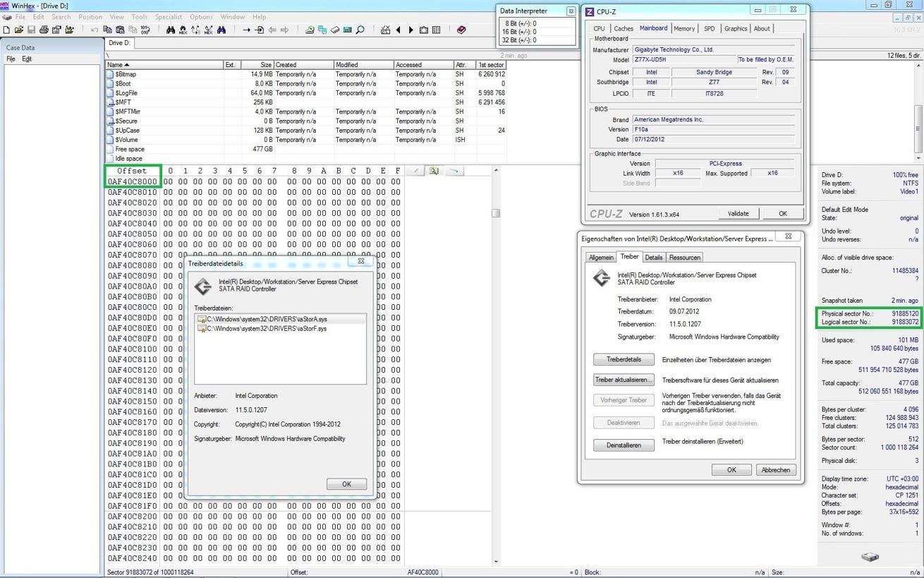924x578 pixels.
Task: Click the Copy block icon
Action: click(x=107, y=30)
